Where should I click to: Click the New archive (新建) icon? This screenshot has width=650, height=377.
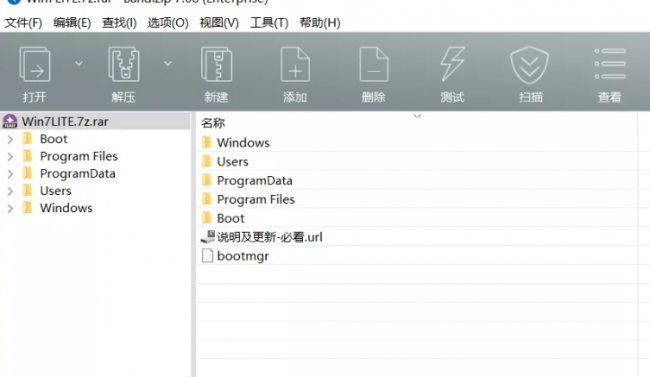click(x=216, y=64)
